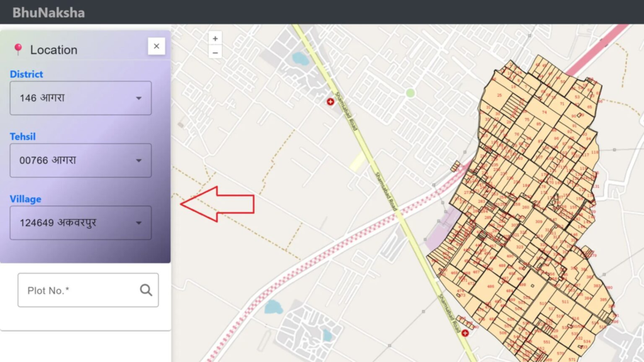Open the Tehsil dropdown showing 00766 आगरा
The image size is (644, 362).
pos(80,160)
